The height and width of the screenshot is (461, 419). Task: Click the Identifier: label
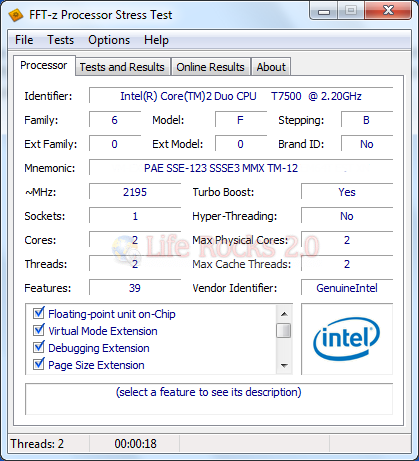tap(48, 96)
